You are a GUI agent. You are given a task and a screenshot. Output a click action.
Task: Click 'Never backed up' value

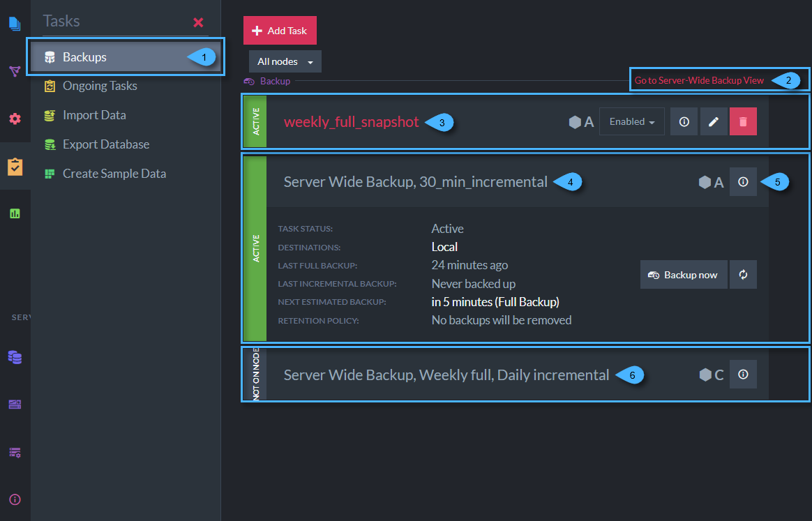pyautogui.click(x=474, y=284)
